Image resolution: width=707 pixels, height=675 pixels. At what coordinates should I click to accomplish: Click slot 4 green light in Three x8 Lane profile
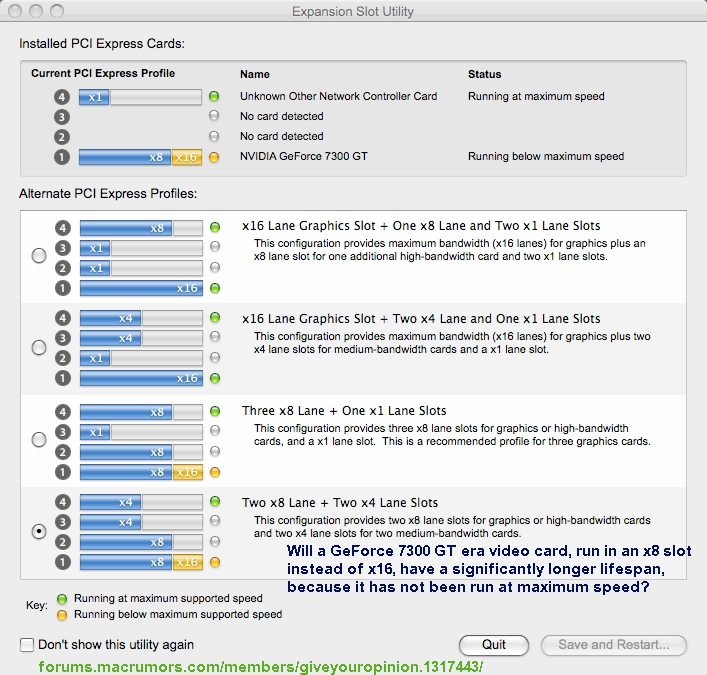(215, 411)
